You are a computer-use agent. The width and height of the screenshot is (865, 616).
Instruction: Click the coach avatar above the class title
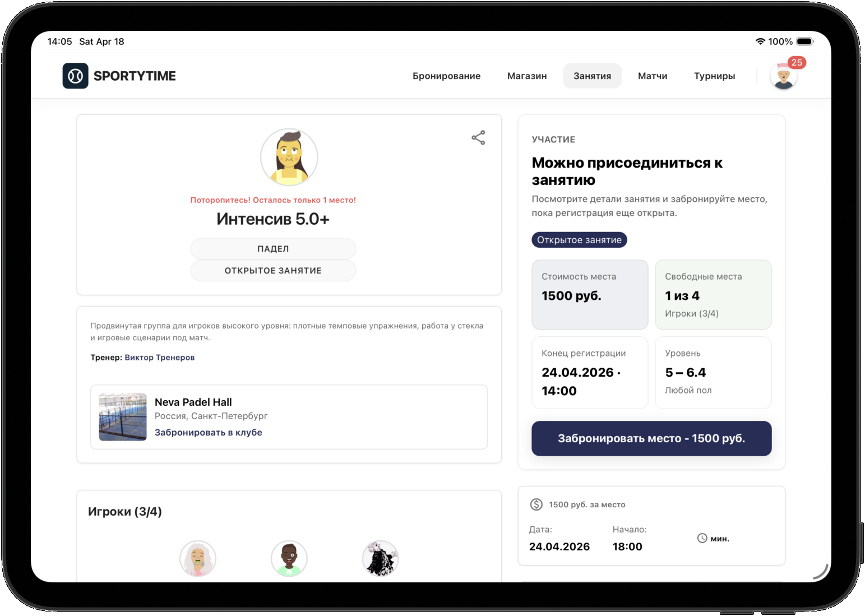289,157
